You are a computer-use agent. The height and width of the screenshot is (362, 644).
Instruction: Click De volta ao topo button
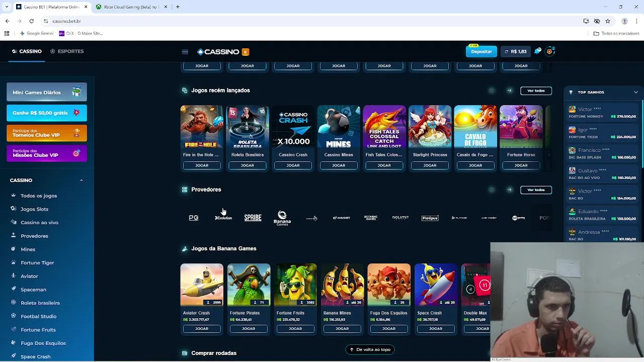click(370, 349)
